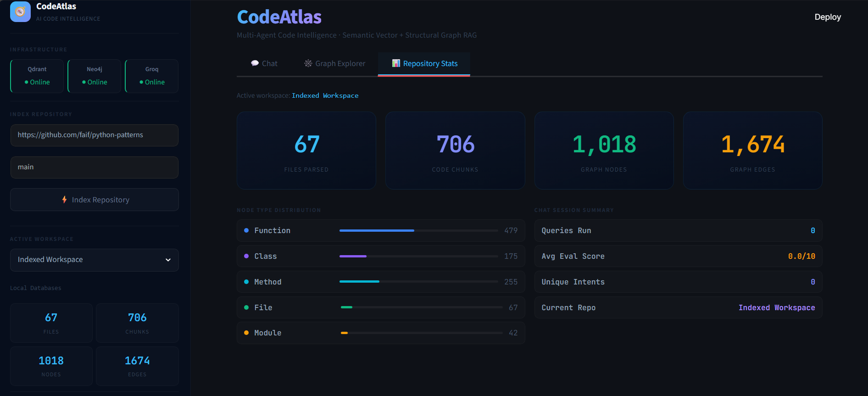868x396 pixels.
Task: Click the Method count 255
Action: [x=511, y=282]
